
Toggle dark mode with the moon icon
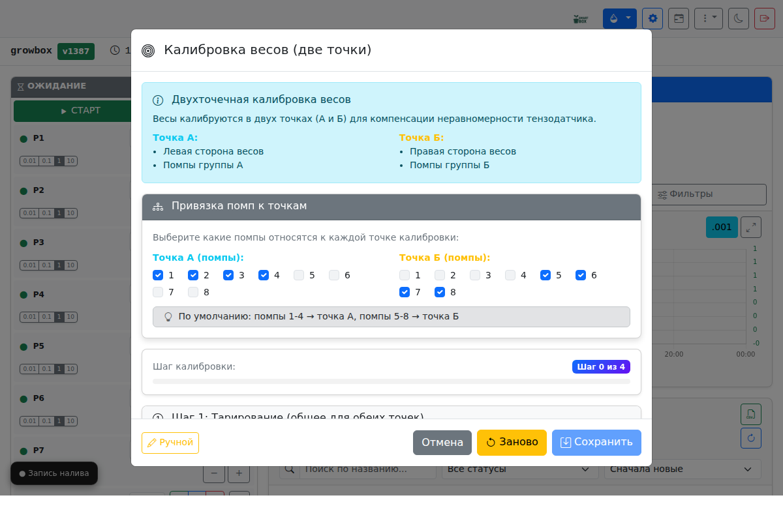[738, 18]
